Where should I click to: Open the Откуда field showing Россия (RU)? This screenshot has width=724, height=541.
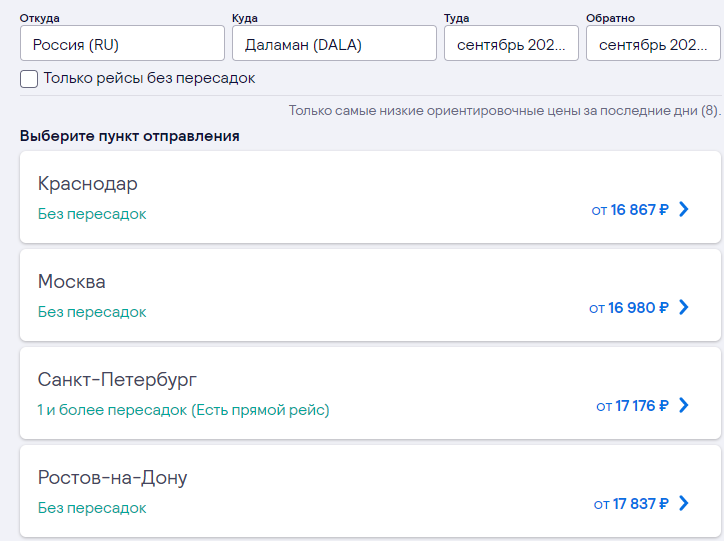122,43
